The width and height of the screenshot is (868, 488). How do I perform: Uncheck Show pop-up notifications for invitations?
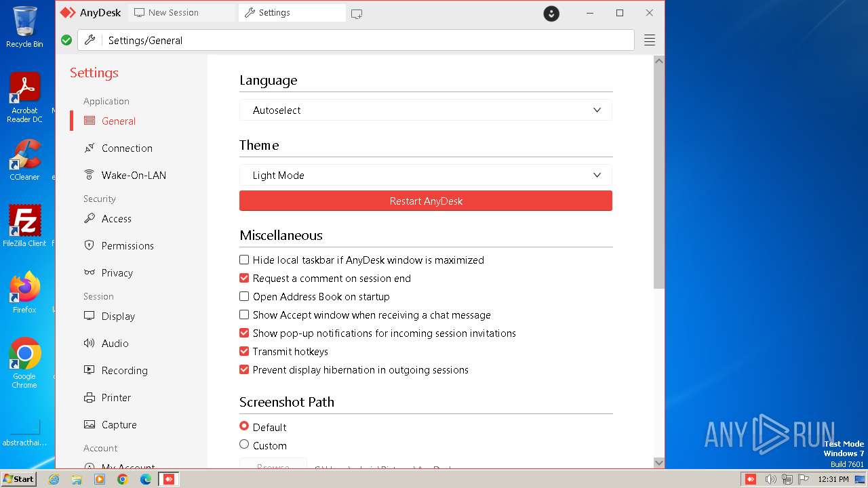[244, 333]
